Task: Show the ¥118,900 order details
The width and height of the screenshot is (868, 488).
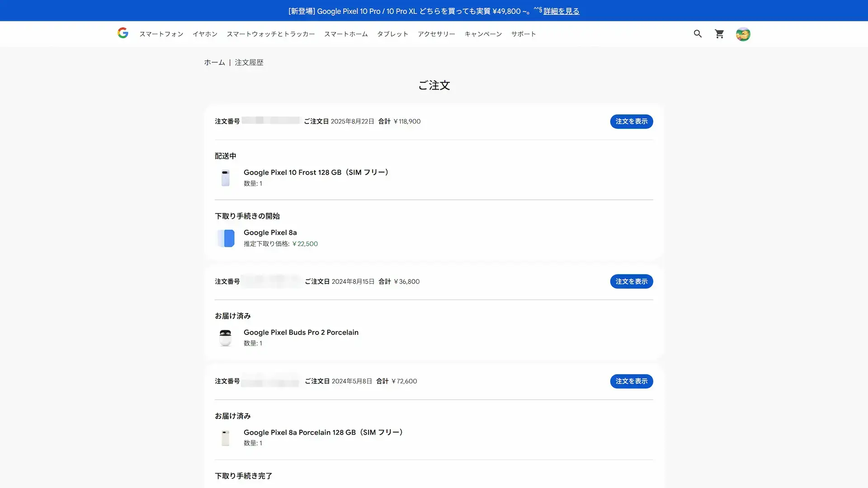Action: [x=631, y=121]
